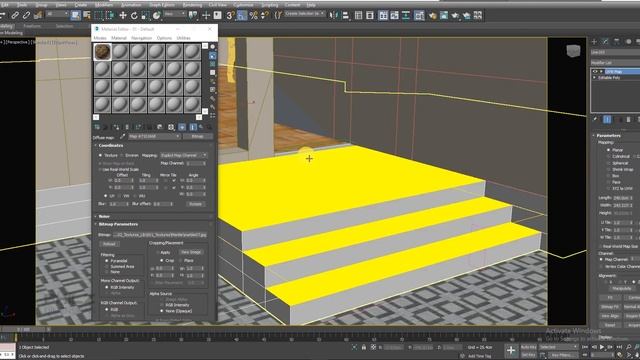Activate the Select and Move tool

point(122,16)
